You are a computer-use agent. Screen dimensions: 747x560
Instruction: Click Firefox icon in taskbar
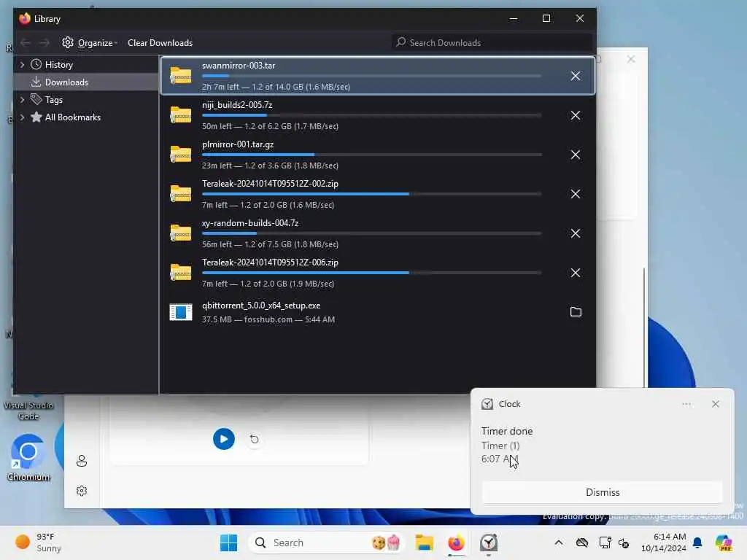point(457,542)
